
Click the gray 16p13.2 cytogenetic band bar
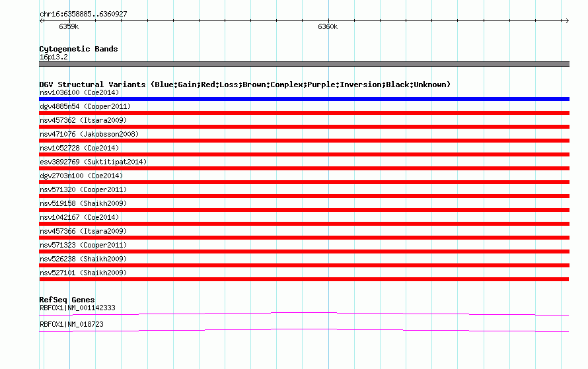(304, 64)
